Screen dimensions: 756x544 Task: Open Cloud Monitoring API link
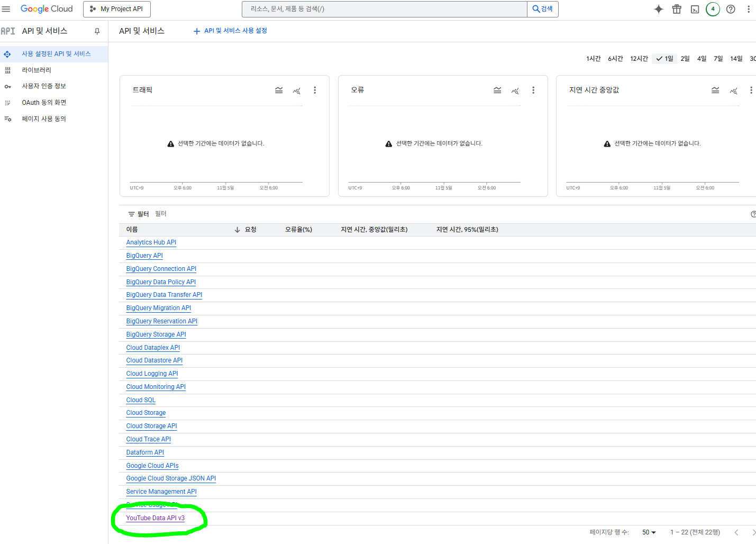coord(156,387)
